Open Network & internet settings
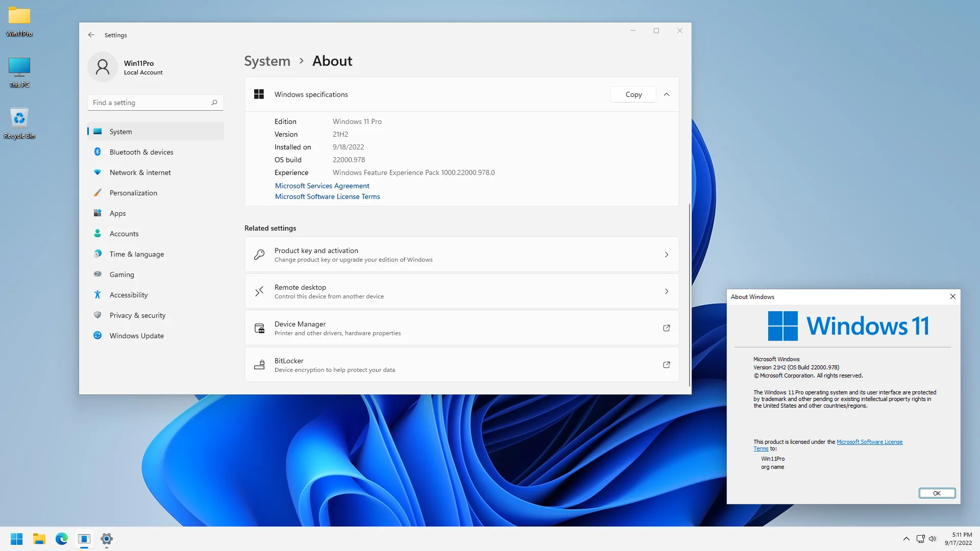The image size is (980, 551). click(140, 172)
